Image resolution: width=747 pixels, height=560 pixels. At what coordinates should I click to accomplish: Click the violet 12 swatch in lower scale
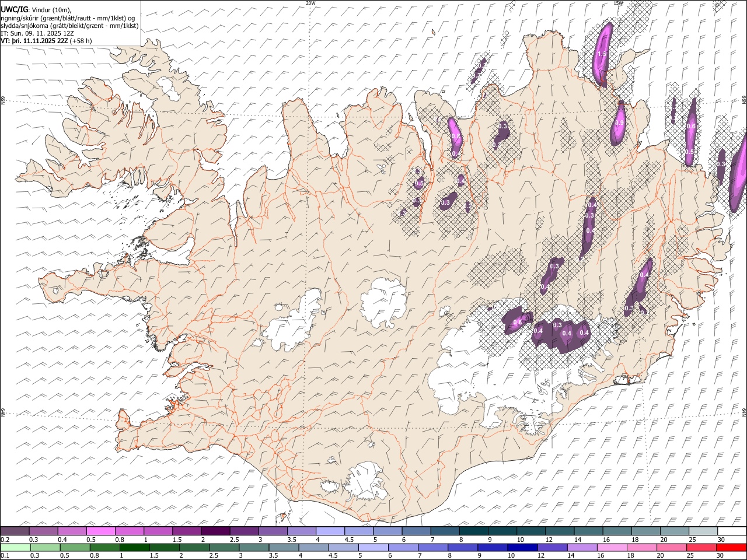click(x=553, y=547)
